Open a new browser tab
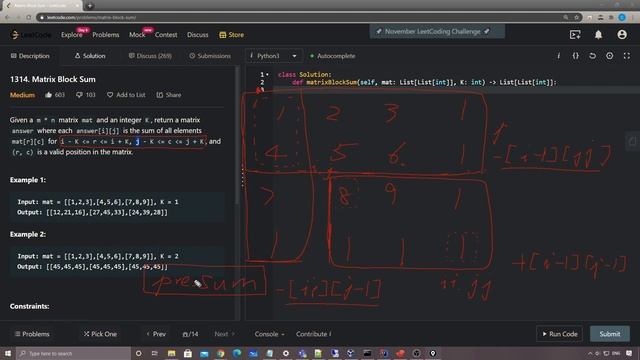This screenshot has height=360, width=640. pyautogui.click(x=90, y=5)
